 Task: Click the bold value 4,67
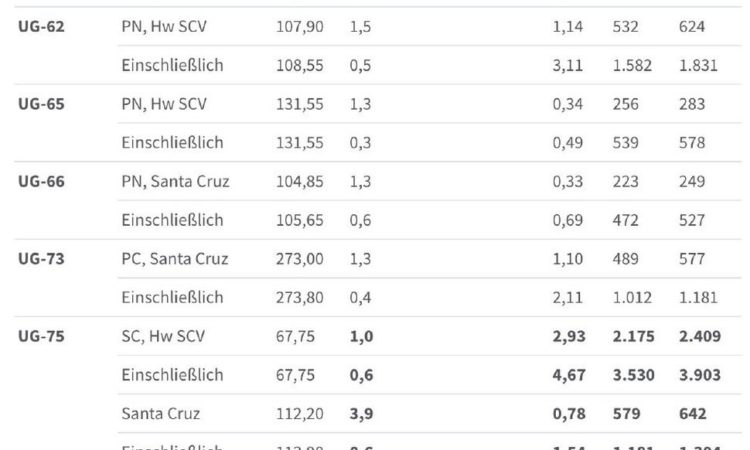coord(569,375)
